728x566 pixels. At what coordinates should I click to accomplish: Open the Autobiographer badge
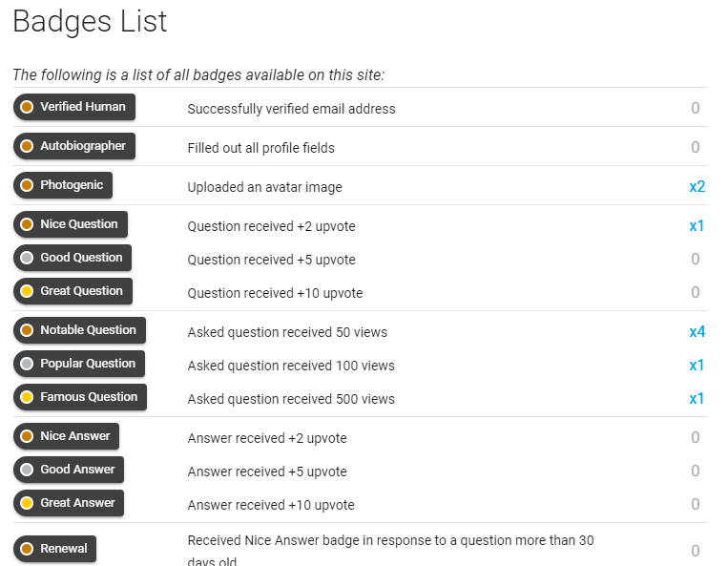(x=74, y=146)
